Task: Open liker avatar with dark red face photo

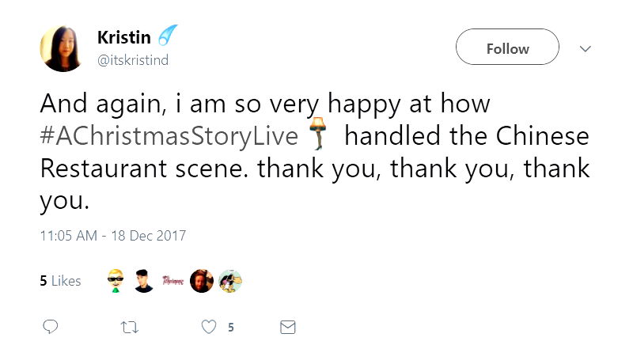Action: coord(201,281)
